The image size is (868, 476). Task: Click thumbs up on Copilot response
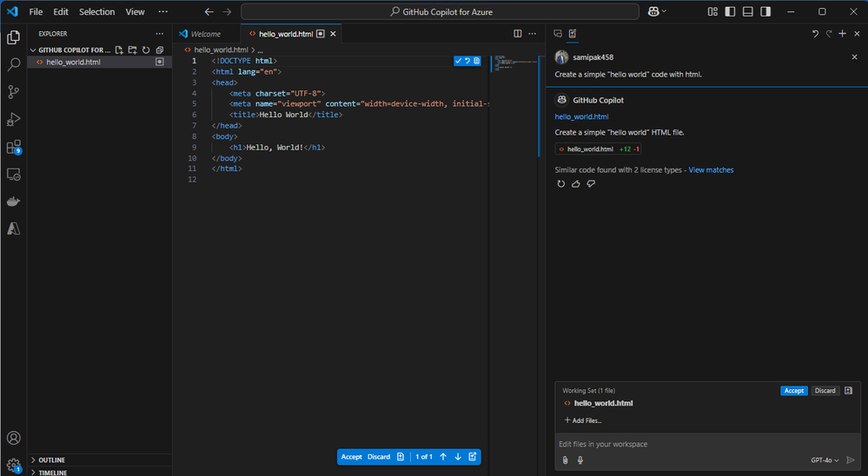pyautogui.click(x=575, y=184)
